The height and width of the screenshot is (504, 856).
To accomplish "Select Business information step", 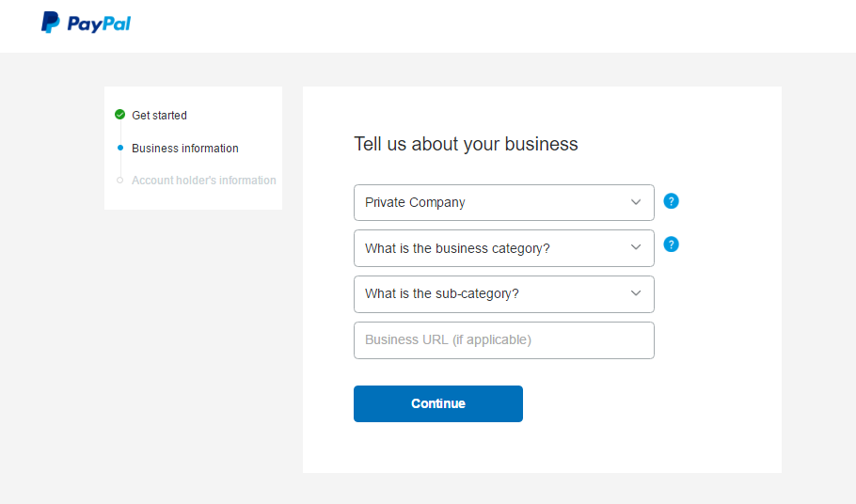I will click(x=185, y=149).
